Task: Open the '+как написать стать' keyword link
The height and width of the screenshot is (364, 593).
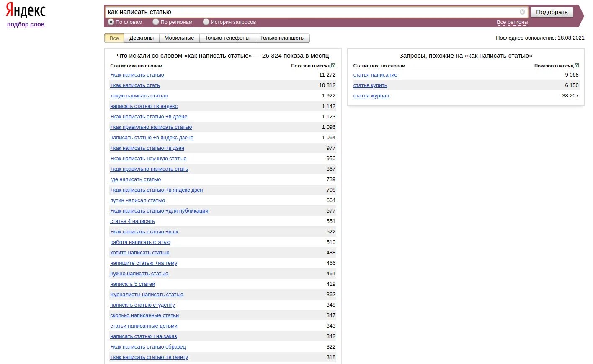Action: [135, 85]
